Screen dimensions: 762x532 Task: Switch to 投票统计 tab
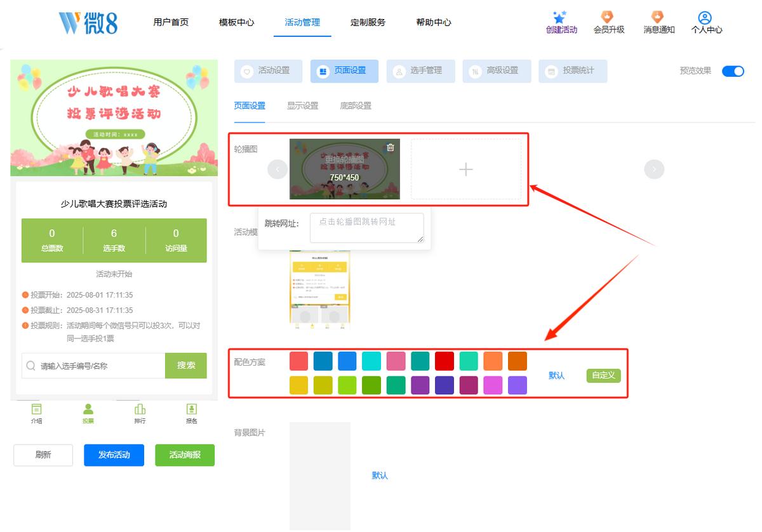(x=573, y=71)
